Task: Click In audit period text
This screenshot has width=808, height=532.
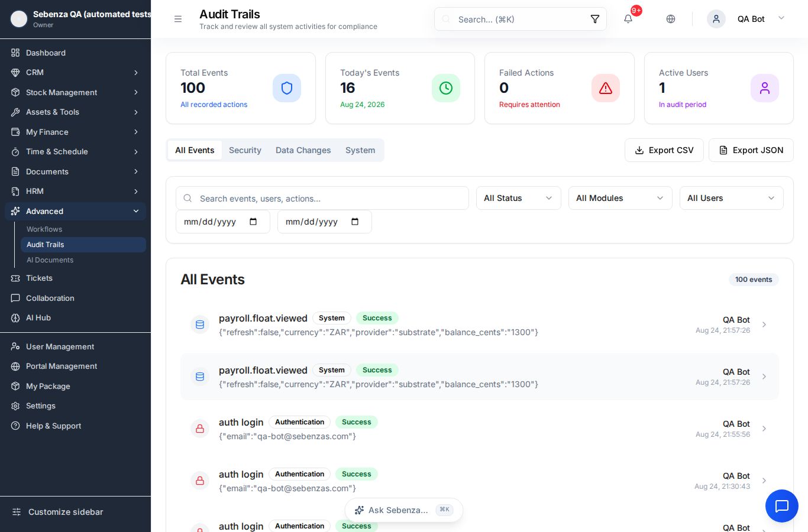Action: [683, 105]
